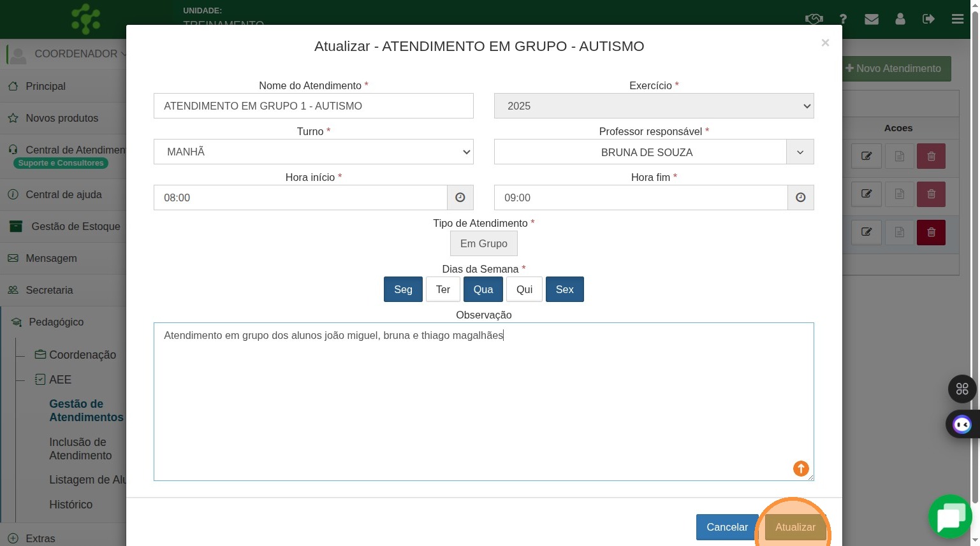Click the orange up-arrow icon in Observação
This screenshot has width=980, height=546.
801,468
